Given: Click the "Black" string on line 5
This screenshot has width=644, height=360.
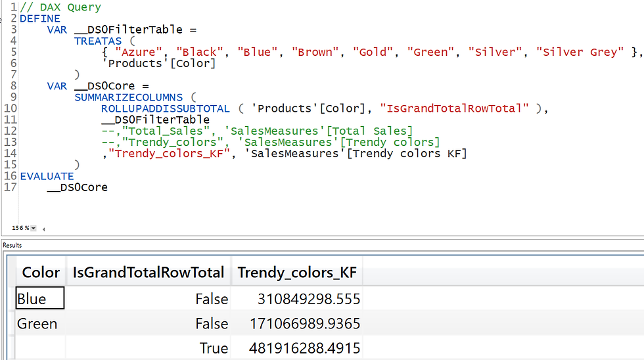Looking at the screenshot, I should pyautogui.click(x=200, y=52).
